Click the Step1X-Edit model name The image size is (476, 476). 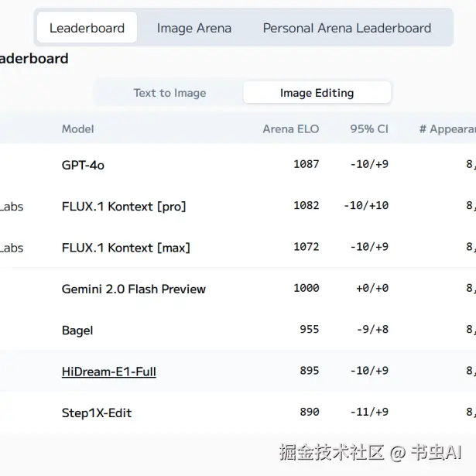pos(97,413)
